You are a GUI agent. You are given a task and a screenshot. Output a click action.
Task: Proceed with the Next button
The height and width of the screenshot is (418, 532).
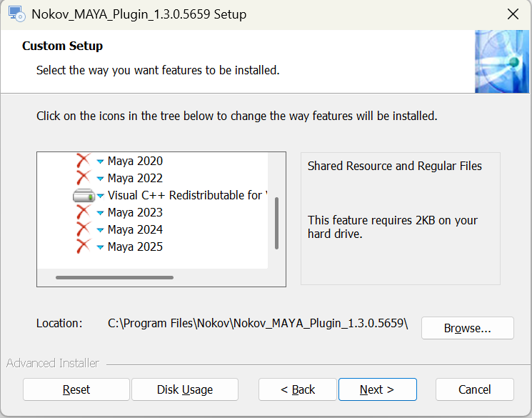pyautogui.click(x=377, y=389)
